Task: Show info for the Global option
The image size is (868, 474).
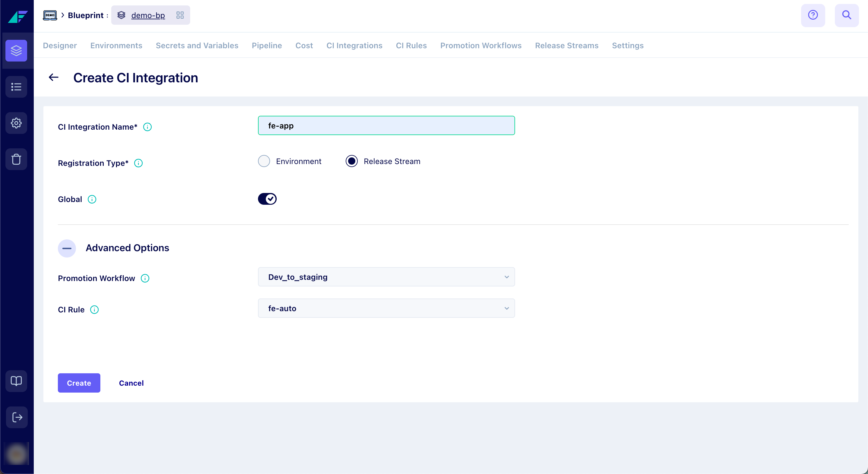Action: pyautogui.click(x=92, y=199)
